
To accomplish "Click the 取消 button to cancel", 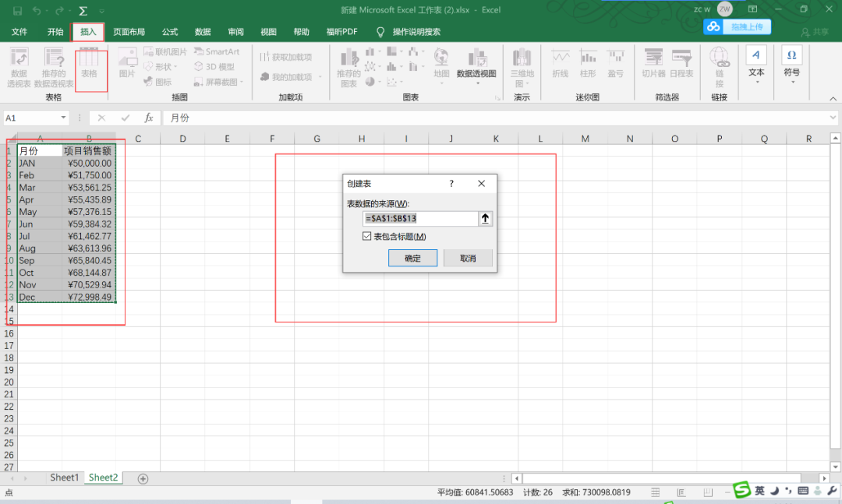I will [x=468, y=258].
